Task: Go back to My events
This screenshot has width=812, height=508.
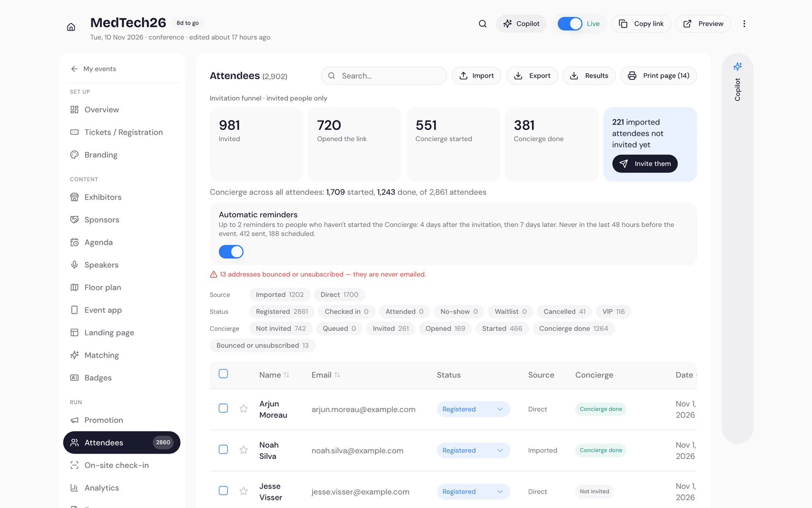Action: pos(94,69)
